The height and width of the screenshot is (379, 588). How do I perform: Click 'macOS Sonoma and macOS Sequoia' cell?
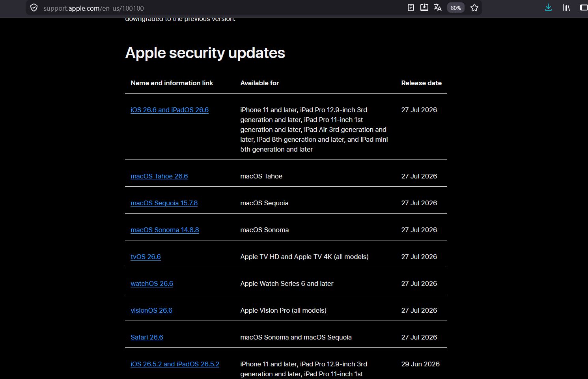click(296, 338)
